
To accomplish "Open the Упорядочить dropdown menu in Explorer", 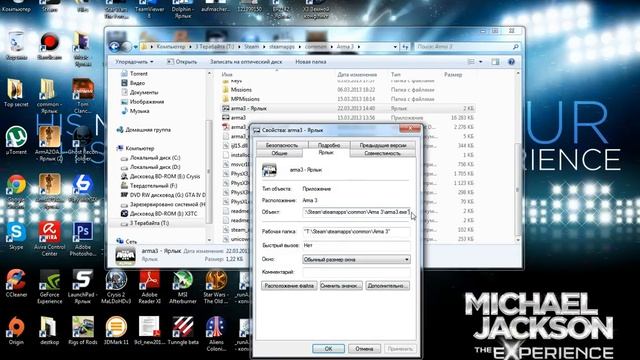I will (x=134, y=62).
